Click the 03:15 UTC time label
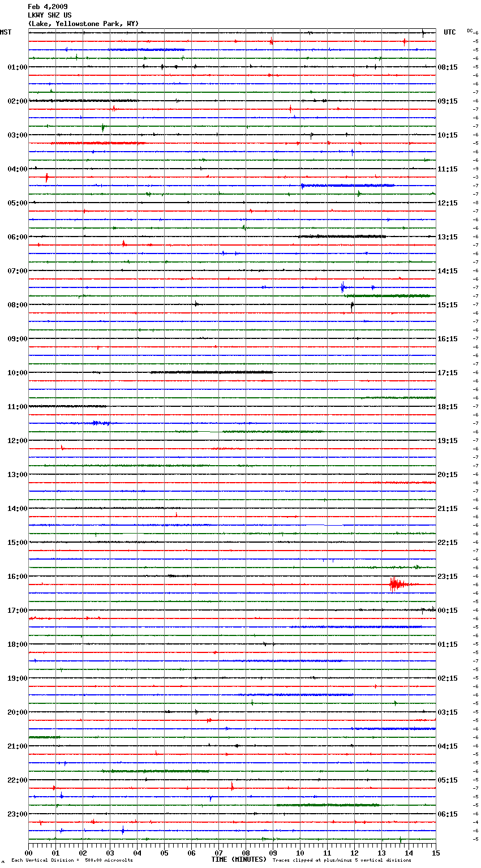Viewport: 481px width, 868px height. tap(448, 712)
